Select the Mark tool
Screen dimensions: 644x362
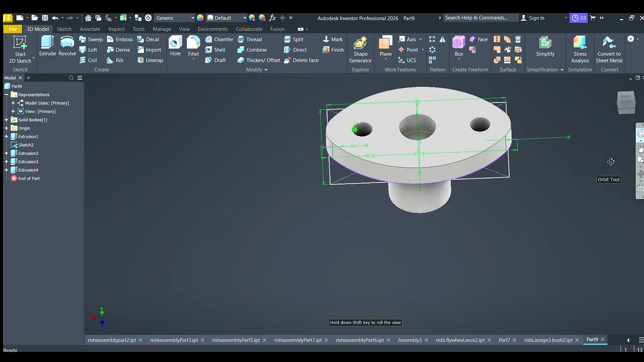click(x=333, y=39)
